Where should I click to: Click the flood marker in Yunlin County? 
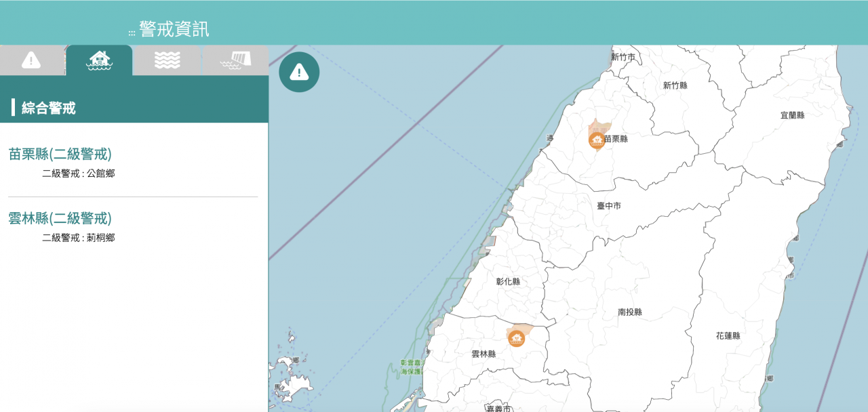pyautogui.click(x=517, y=337)
